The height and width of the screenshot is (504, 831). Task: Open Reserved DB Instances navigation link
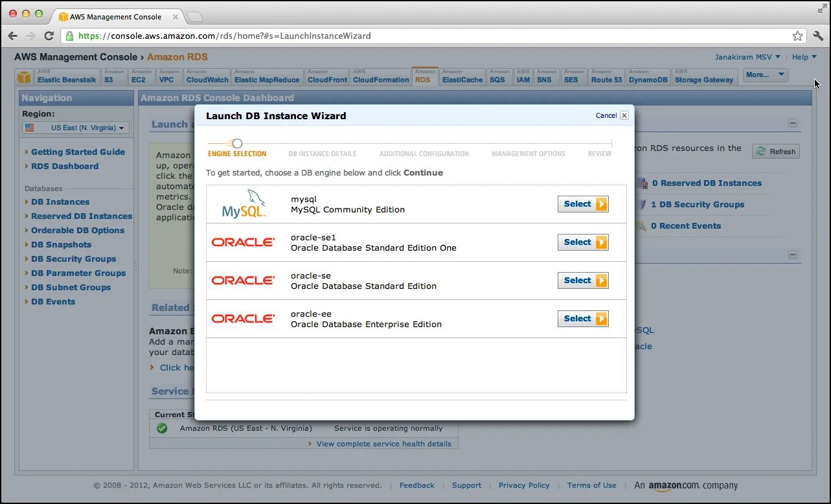pyautogui.click(x=82, y=216)
